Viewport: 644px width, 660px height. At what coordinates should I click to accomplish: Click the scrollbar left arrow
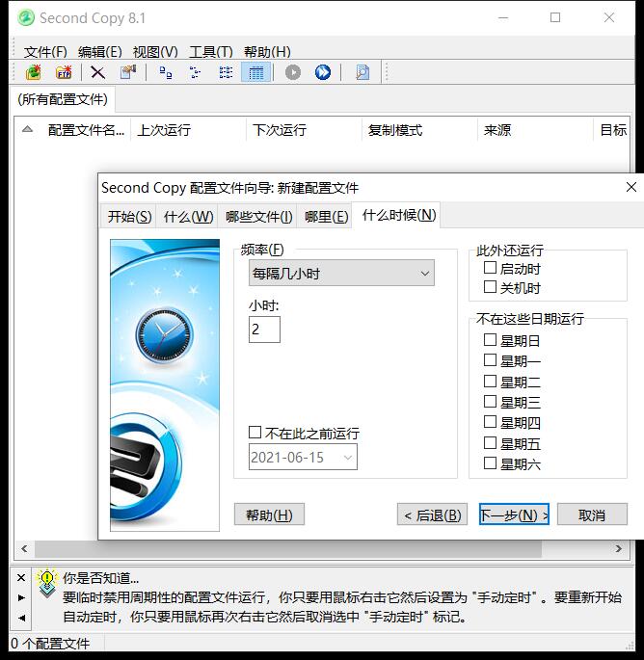click(24, 548)
